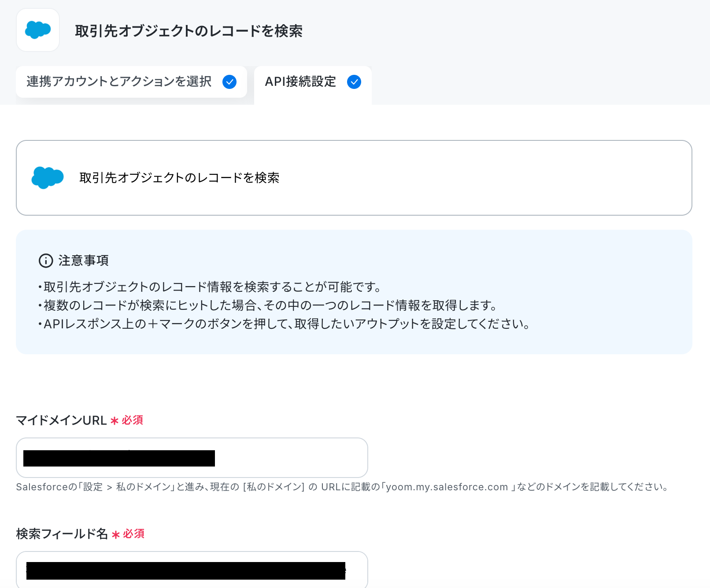Click the 注意事項 heading
The width and height of the screenshot is (710, 588).
tap(84, 261)
